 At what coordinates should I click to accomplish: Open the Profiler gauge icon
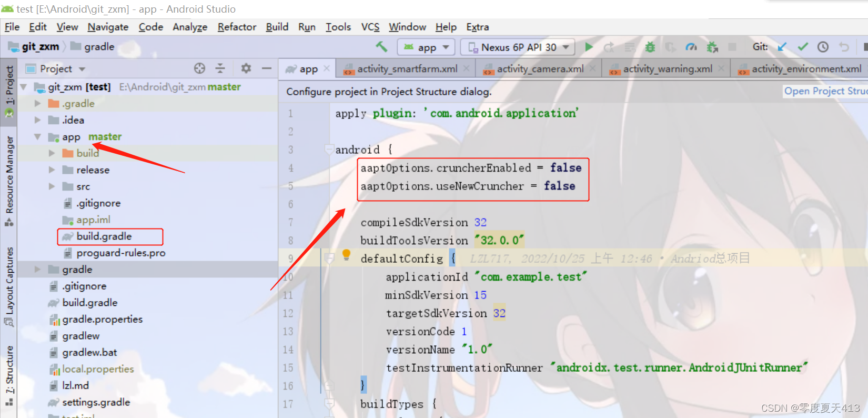tap(691, 47)
